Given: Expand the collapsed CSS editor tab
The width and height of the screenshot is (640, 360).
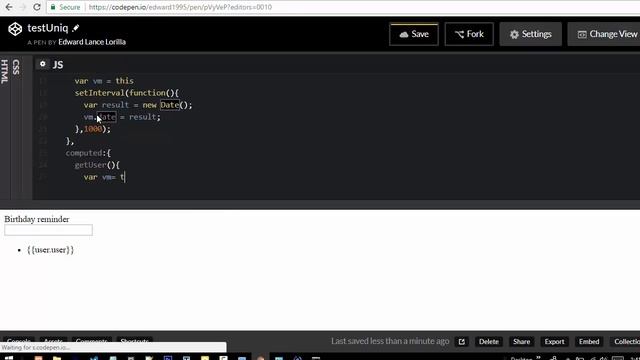Looking at the screenshot, I should pos(16,67).
